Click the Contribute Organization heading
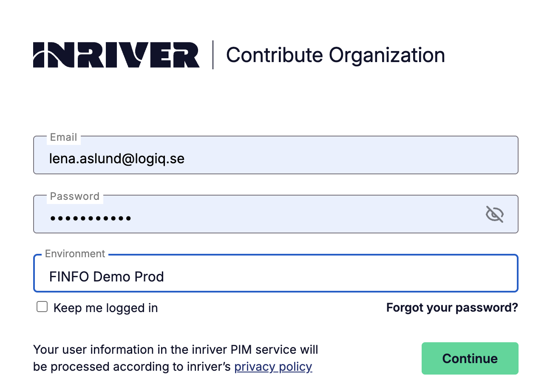This screenshot has height=392, width=550. tap(335, 55)
